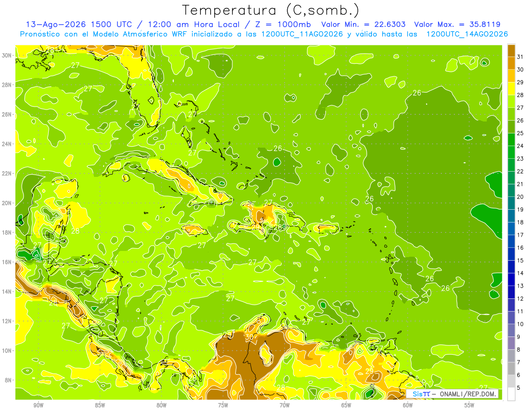Viewport: 532px width, 411px height.
Task: Select the 'Valor Min. = 22.6303' value
Action: point(364,24)
